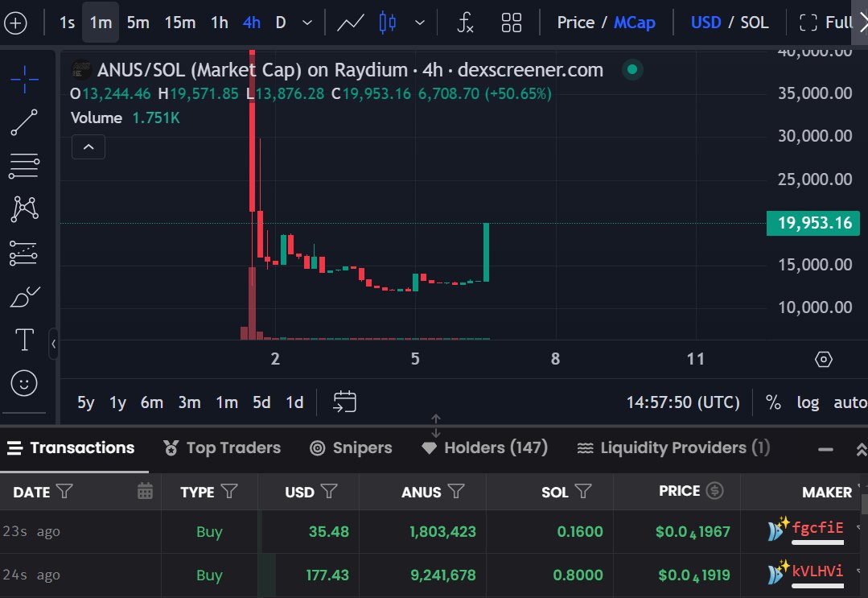Click the add symbol plus icon
868x598 pixels.
pyautogui.click(x=15, y=23)
